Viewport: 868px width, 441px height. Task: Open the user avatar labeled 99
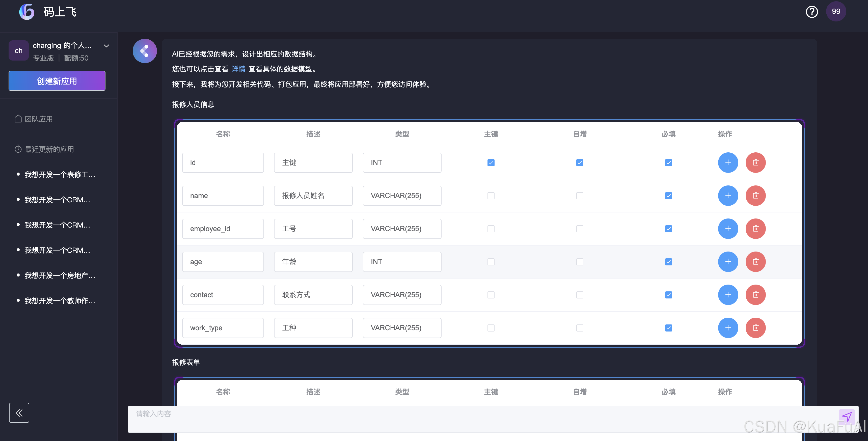click(836, 11)
